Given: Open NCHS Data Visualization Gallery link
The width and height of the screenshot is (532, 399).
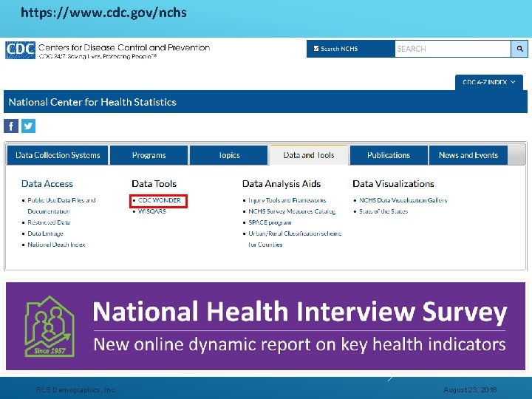Looking at the screenshot, I should 403,200.
